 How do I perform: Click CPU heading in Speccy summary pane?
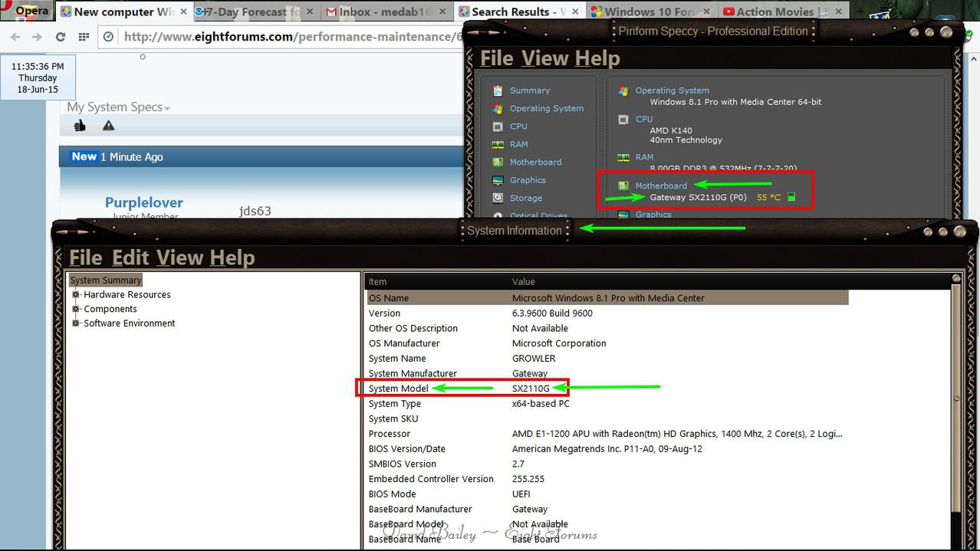[x=644, y=120]
